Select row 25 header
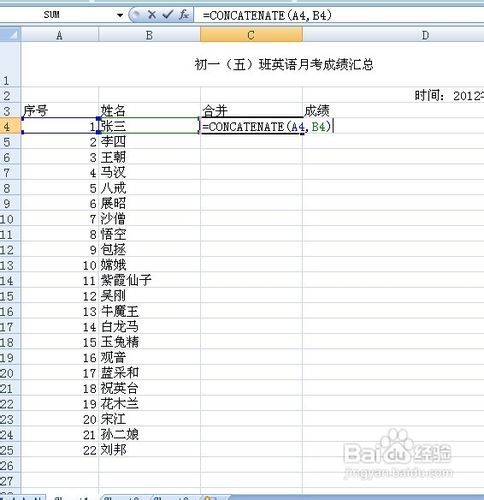The image size is (484, 500). click(10, 450)
